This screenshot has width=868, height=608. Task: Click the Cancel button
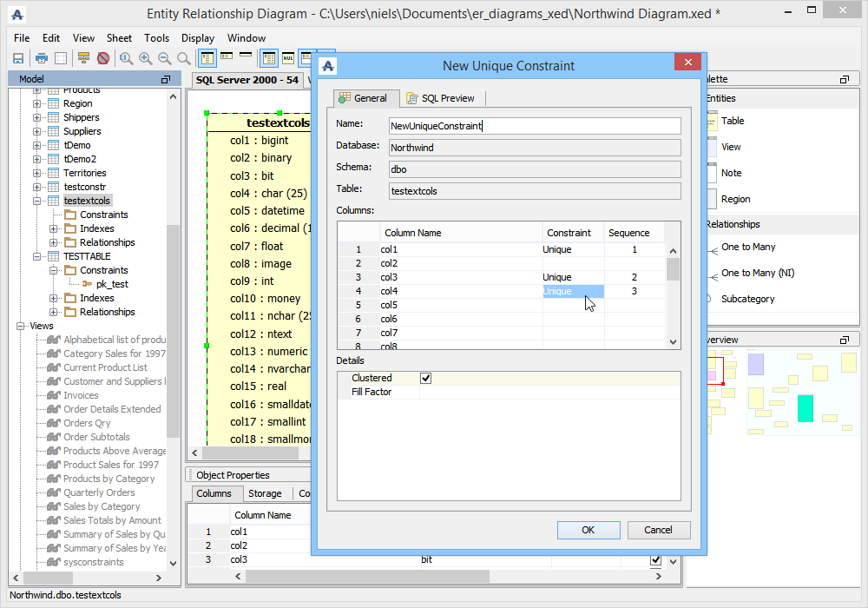[657, 530]
